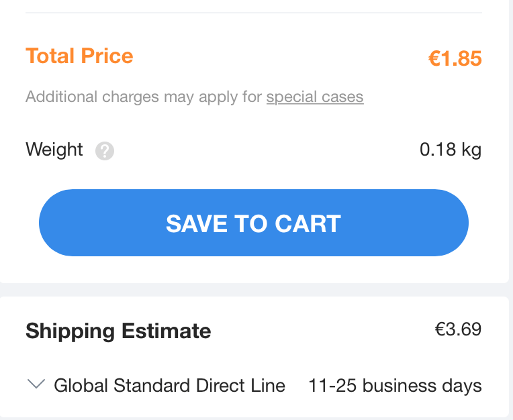Click the Additional charges may apply text
This screenshot has height=420, width=513.
144,97
